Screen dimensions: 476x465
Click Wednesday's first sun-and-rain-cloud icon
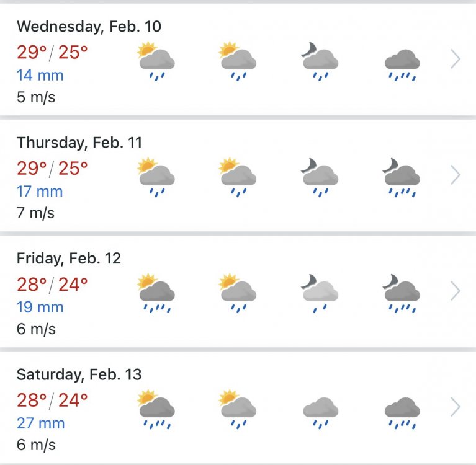pos(156,60)
